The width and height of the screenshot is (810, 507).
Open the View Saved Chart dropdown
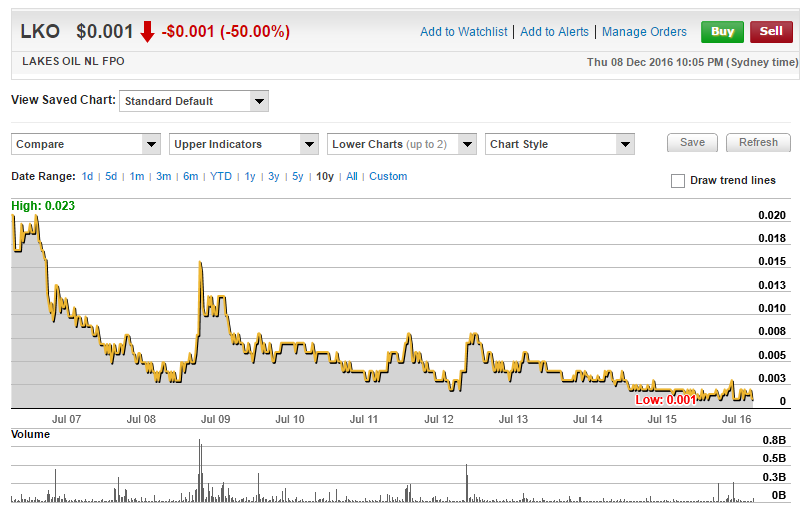pyautogui.click(x=194, y=101)
